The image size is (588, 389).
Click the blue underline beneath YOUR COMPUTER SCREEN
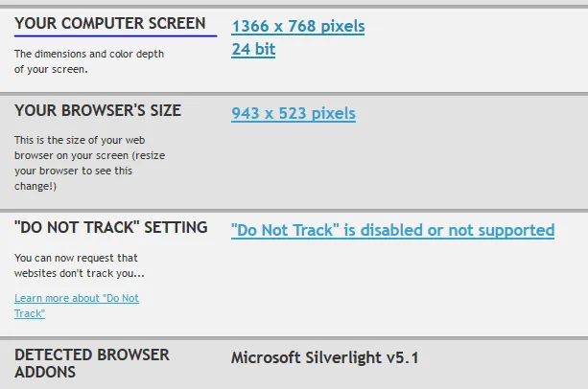coord(115,36)
